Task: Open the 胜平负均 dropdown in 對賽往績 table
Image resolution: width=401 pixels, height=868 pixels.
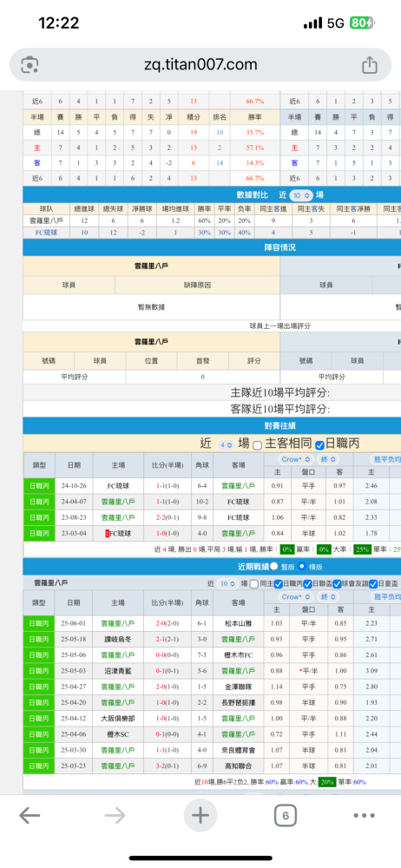Action: tap(385, 459)
